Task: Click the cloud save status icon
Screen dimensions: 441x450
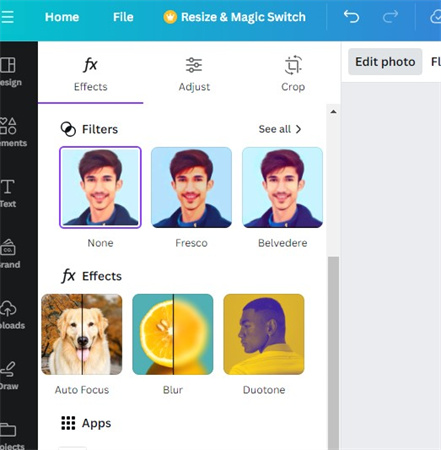Action: [435, 17]
